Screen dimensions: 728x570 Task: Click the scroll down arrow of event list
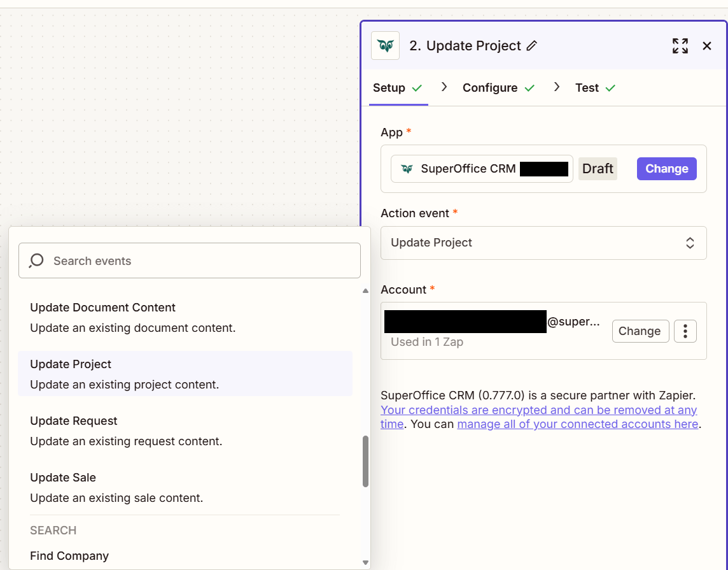(x=365, y=562)
